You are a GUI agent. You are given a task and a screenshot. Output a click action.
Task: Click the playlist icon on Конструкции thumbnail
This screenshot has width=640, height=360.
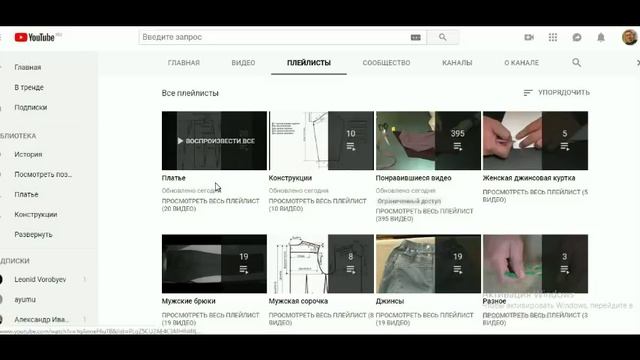[351, 147]
